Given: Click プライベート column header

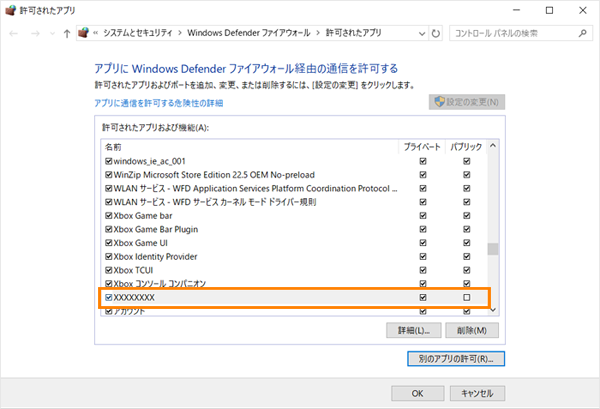Looking at the screenshot, I should click(x=422, y=147).
